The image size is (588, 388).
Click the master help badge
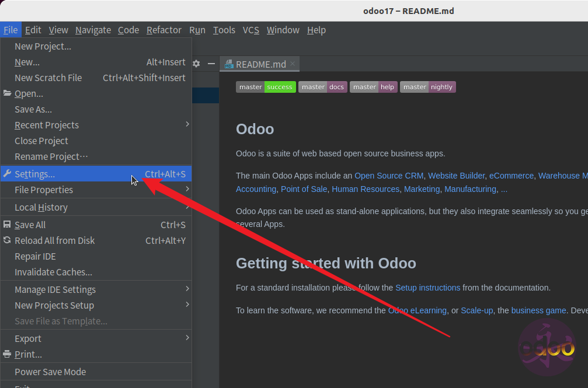coord(374,87)
